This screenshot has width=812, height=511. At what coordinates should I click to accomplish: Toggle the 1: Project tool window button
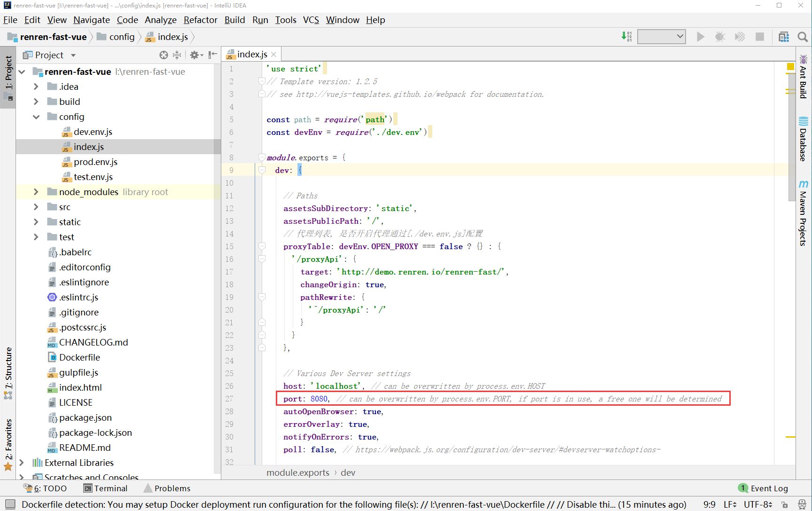[8, 78]
